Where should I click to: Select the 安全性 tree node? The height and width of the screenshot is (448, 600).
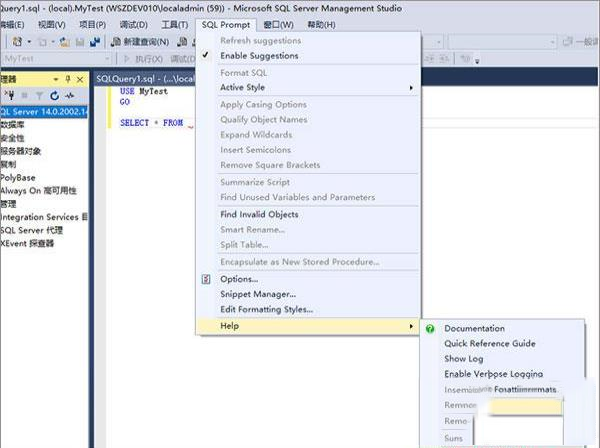[x=12, y=138]
